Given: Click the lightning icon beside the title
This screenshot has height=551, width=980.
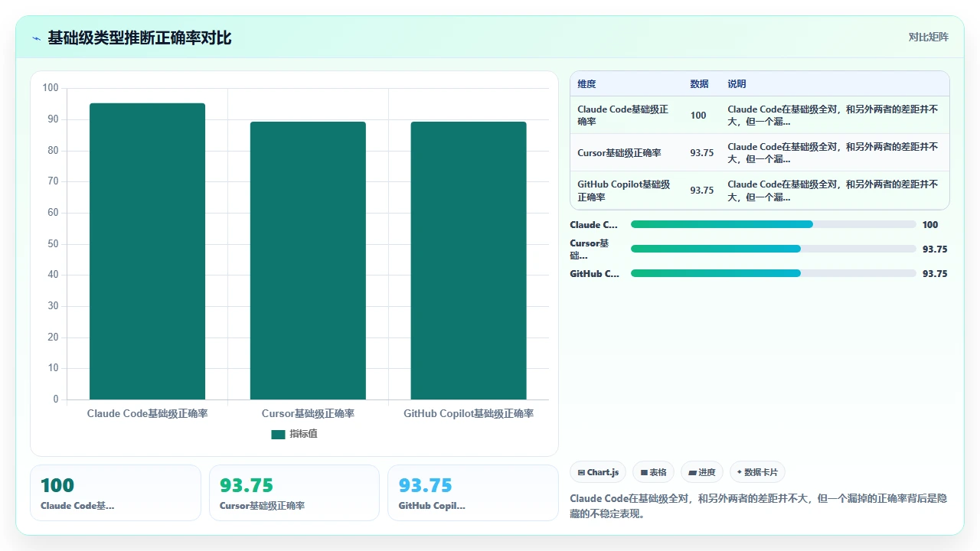Looking at the screenshot, I should click(x=36, y=37).
